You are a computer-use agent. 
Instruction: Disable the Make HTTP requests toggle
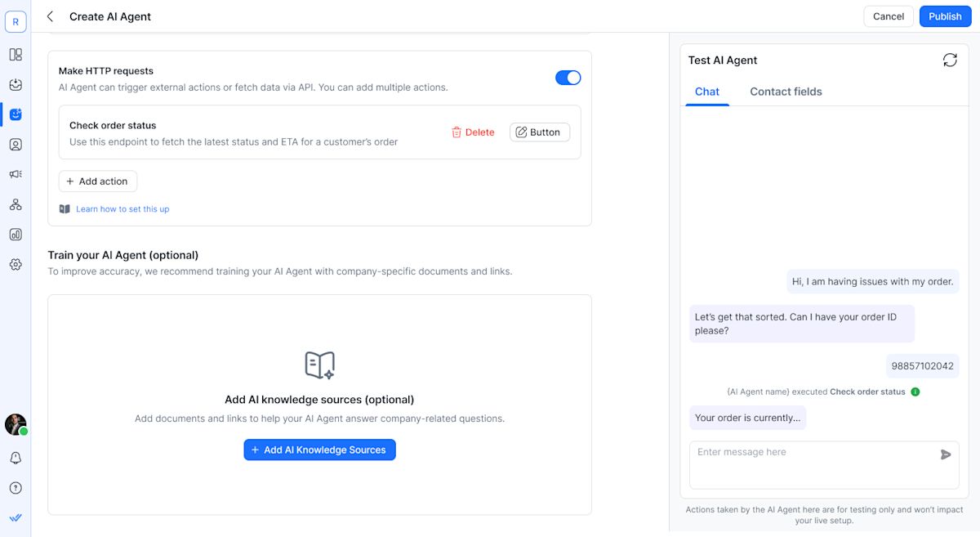pos(568,78)
